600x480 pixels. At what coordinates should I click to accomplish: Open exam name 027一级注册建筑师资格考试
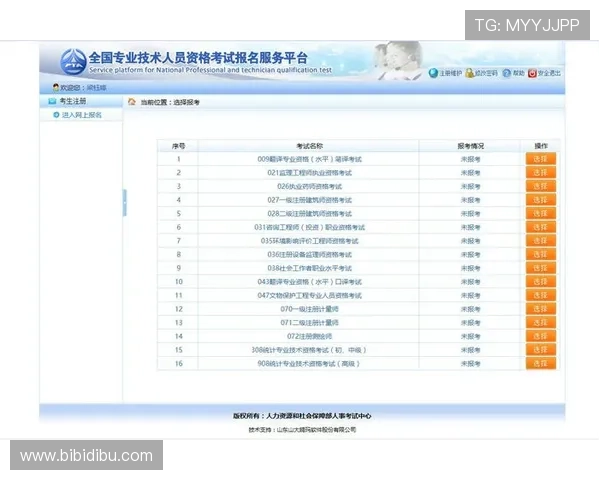[309, 200]
